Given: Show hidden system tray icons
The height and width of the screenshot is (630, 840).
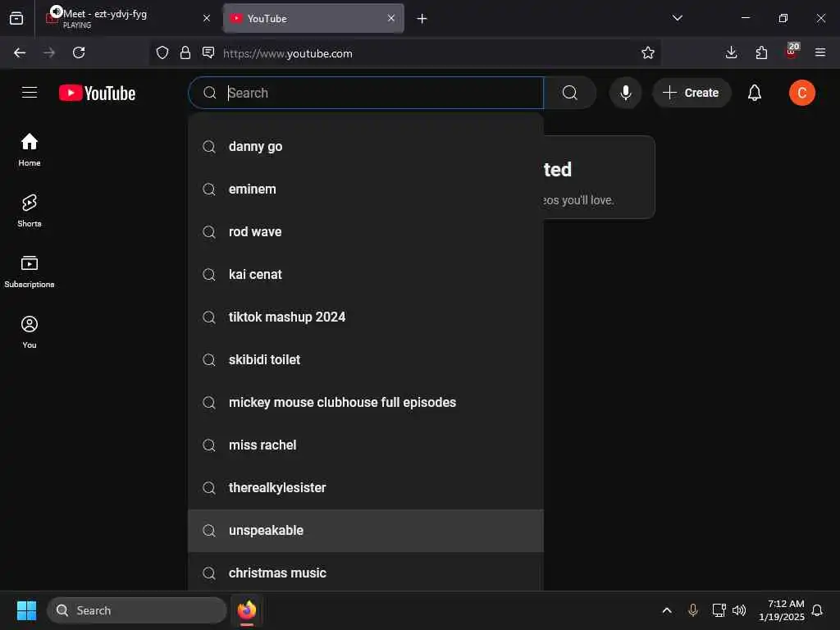Looking at the screenshot, I should point(667,610).
